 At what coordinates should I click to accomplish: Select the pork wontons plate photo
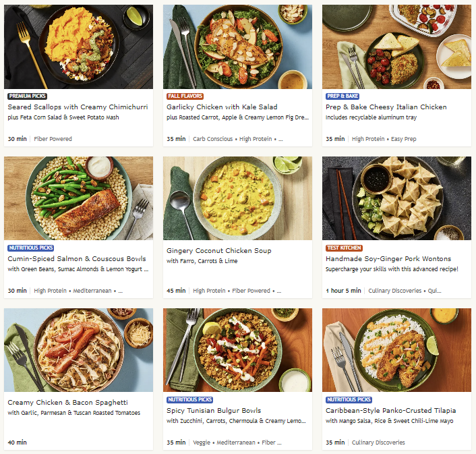coord(396,198)
